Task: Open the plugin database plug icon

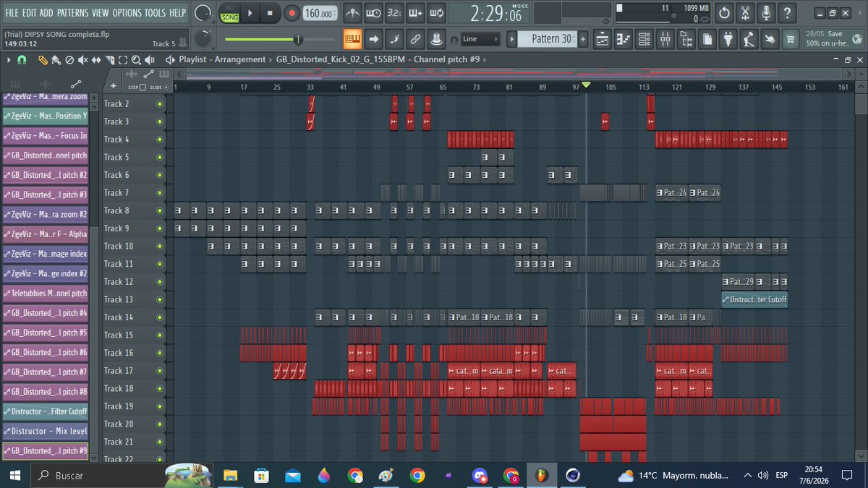Action: [728, 39]
